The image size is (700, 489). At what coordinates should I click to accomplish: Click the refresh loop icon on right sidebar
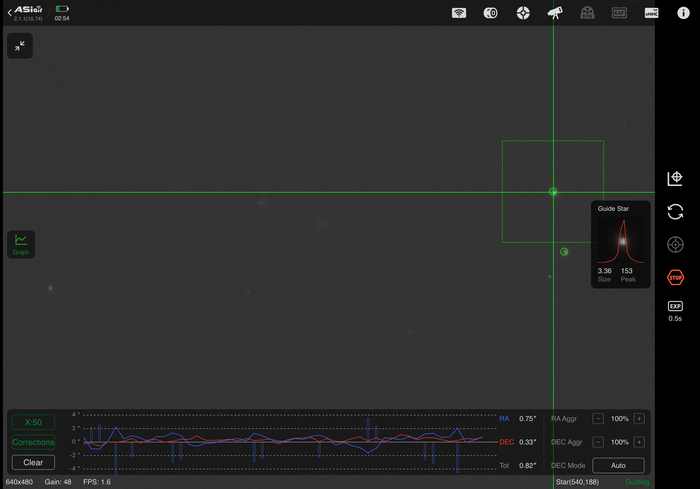pyautogui.click(x=675, y=211)
